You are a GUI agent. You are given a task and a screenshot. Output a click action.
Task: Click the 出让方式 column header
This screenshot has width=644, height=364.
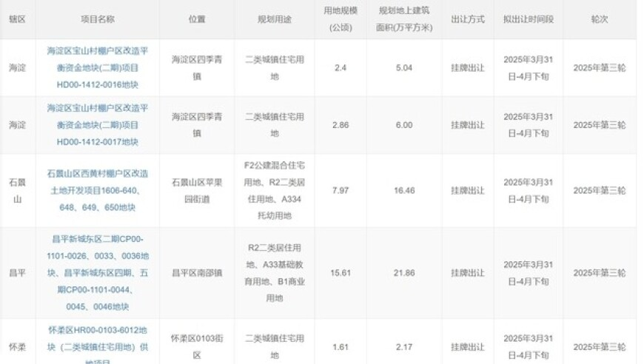pyautogui.click(x=468, y=19)
